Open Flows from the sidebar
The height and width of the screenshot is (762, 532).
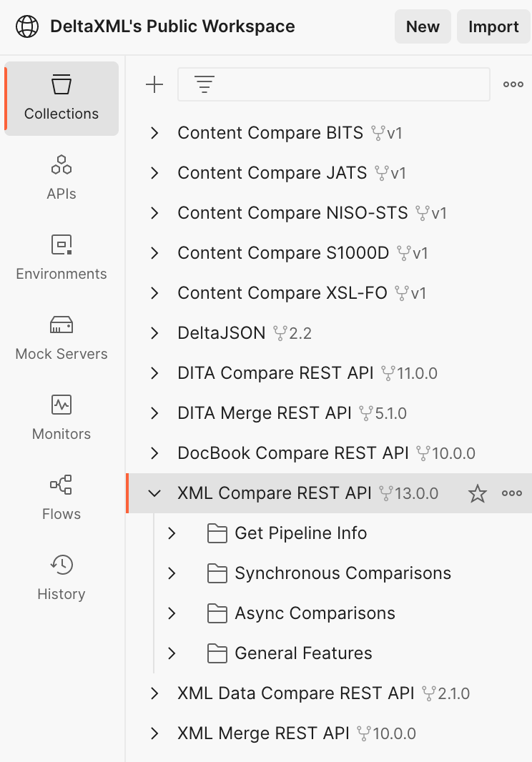point(61,498)
